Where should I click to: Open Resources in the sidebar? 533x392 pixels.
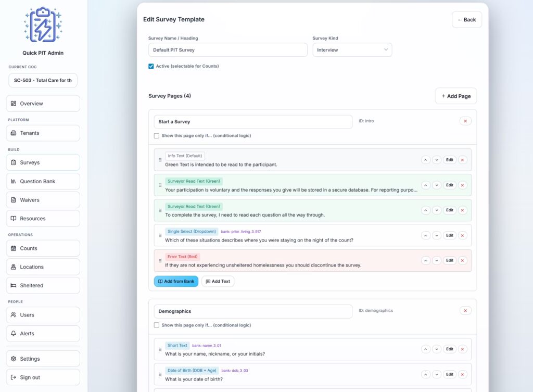(43, 218)
